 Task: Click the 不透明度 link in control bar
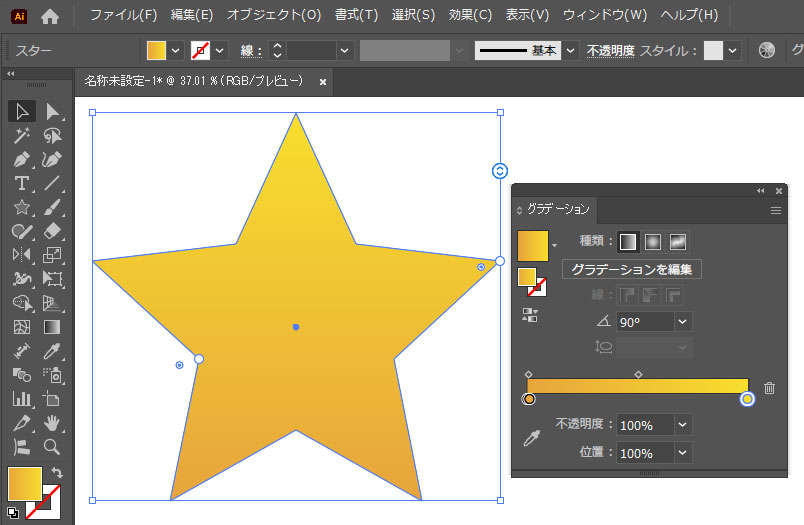coord(610,51)
